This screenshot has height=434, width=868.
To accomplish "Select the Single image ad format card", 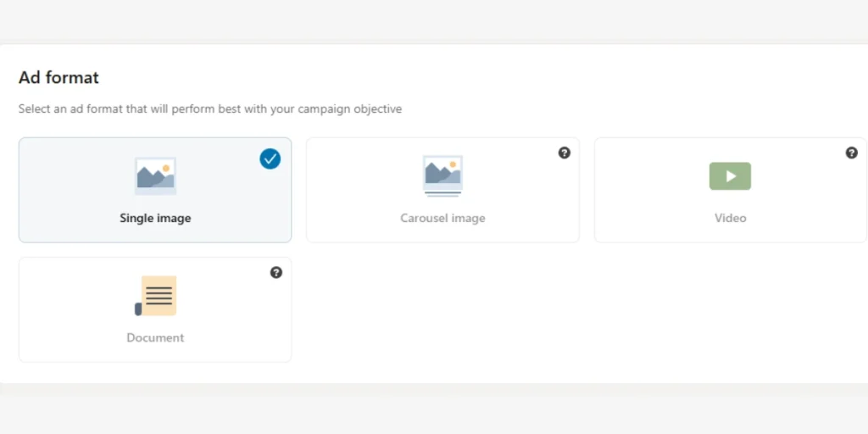I will click(155, 190).
